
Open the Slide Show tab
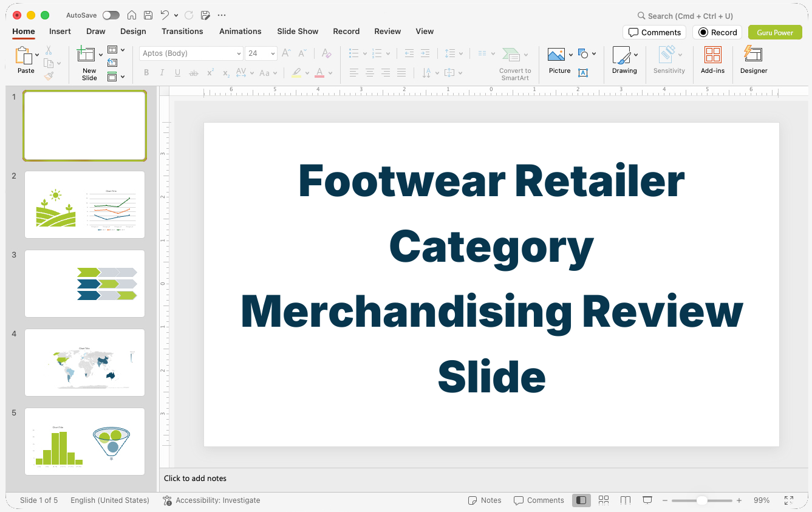[x=298, y=31]
